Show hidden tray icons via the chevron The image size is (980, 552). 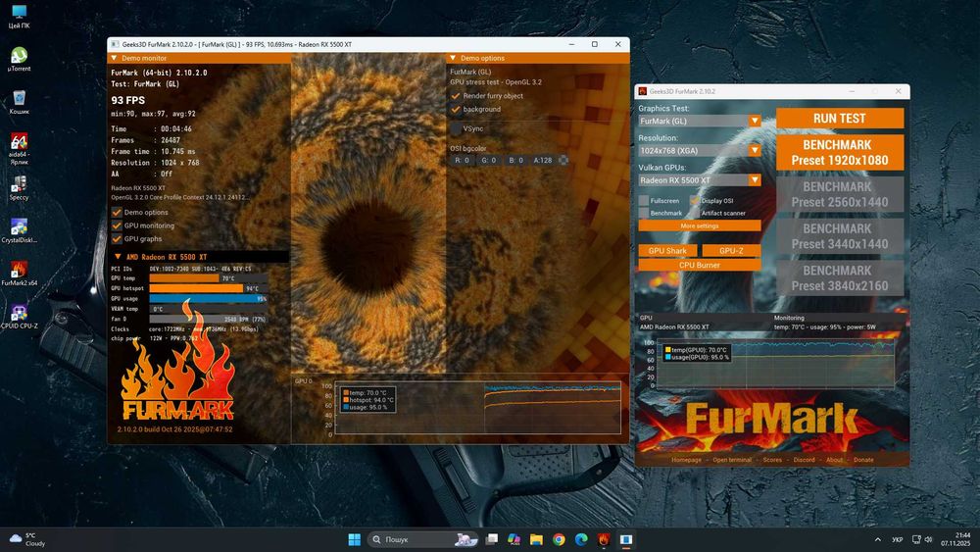point(877,539)
